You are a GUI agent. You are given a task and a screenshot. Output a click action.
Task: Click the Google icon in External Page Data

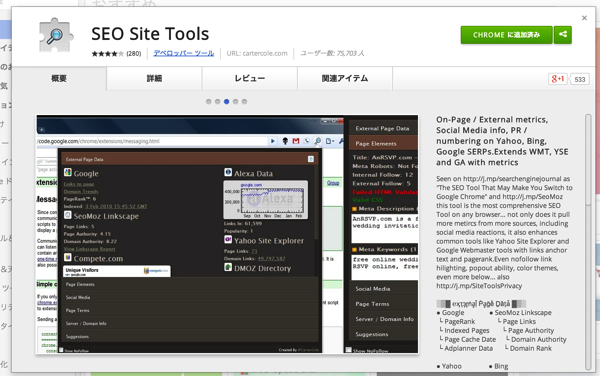click(x=68, y=173)
